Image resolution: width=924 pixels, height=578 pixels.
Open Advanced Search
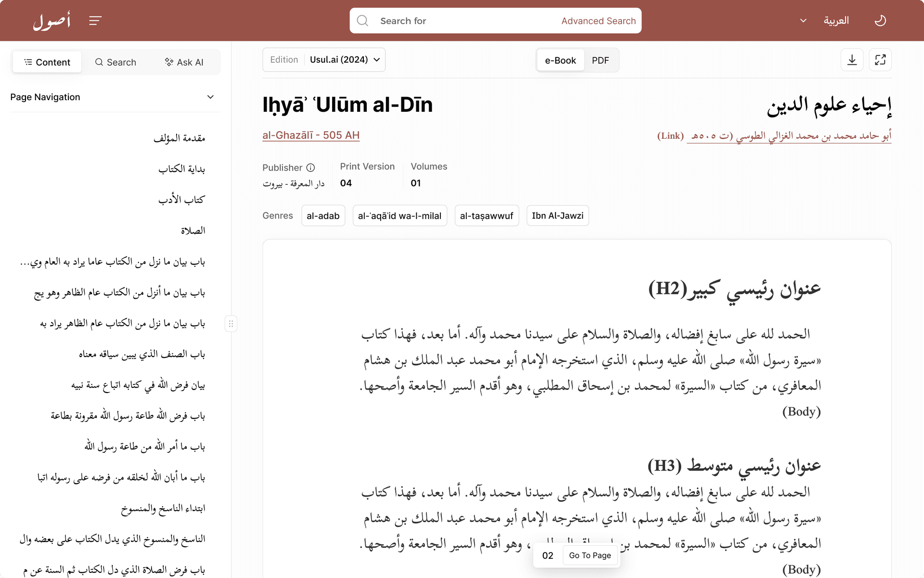pyautogui.click(x=598, y=21)
